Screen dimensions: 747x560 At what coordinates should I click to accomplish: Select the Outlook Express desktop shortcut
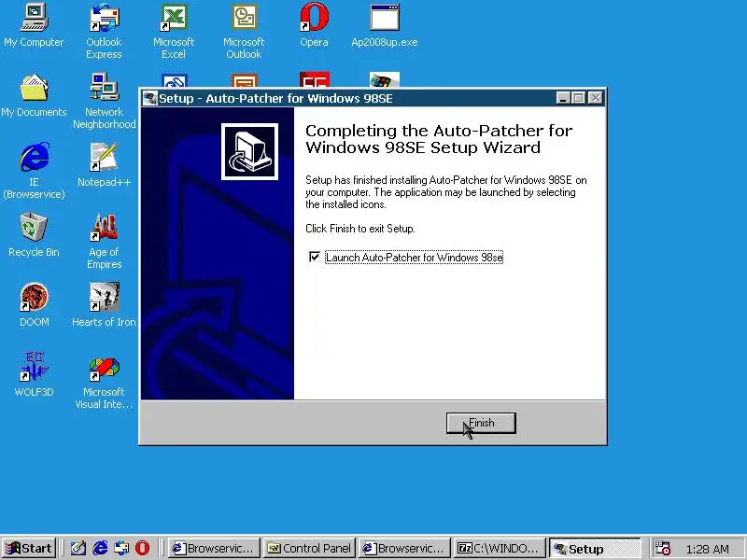pyautogui.click(x=104, y=32)
